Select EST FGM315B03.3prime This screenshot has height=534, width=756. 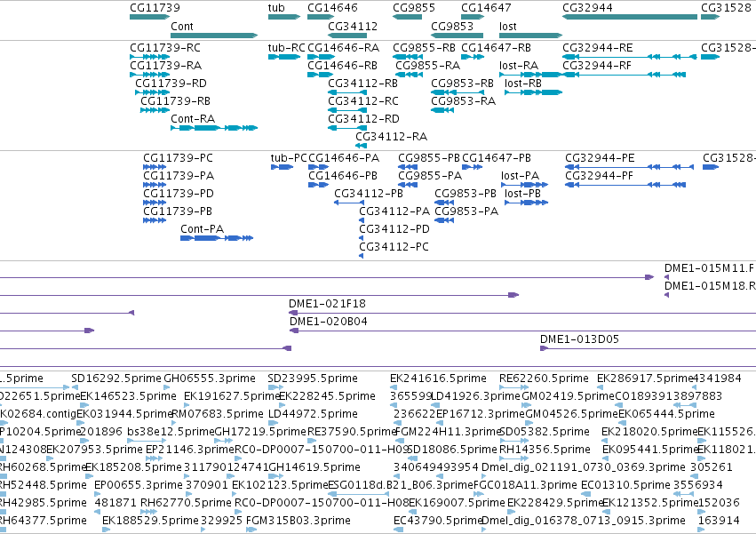pos(251,530)
